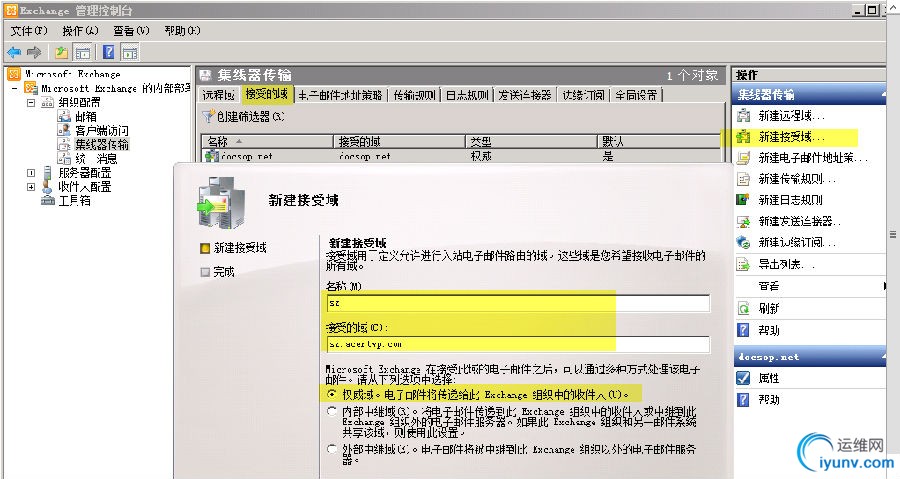Viewport: 900px width, 479px height.
Task: Open the 操作(A) menu
Action: [80, 30]
